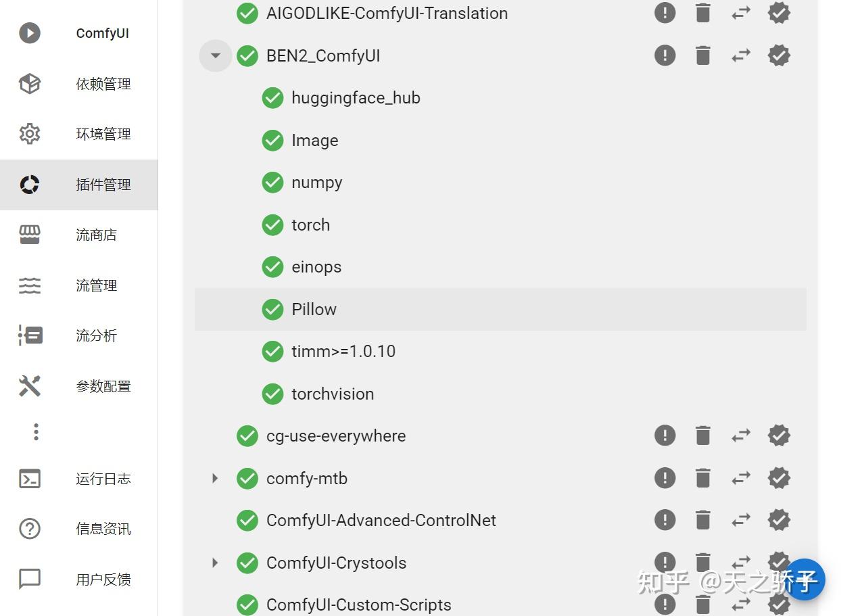The image size is (841, 616).
Task: Collapse the BEN2_ComfyUI dependency list
Action: (215, 55)
